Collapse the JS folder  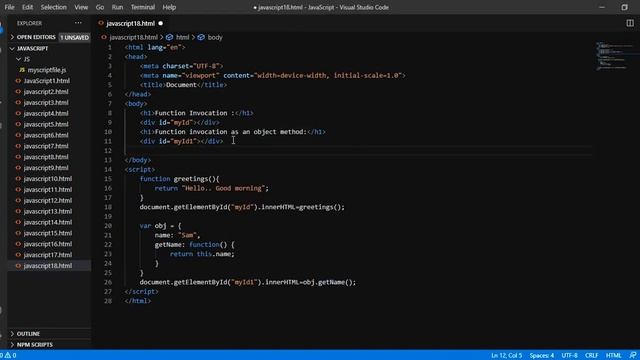tap(27, 59)
